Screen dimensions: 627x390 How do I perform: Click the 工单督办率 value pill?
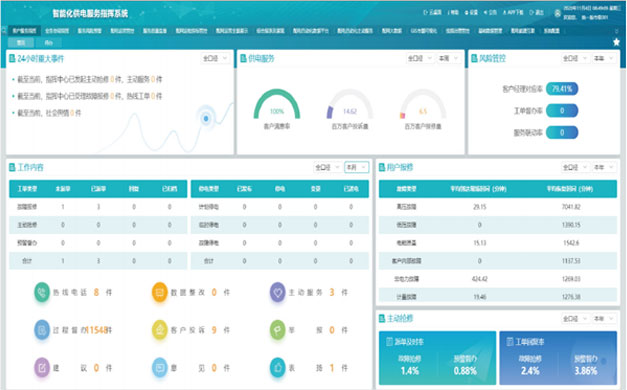562,111
